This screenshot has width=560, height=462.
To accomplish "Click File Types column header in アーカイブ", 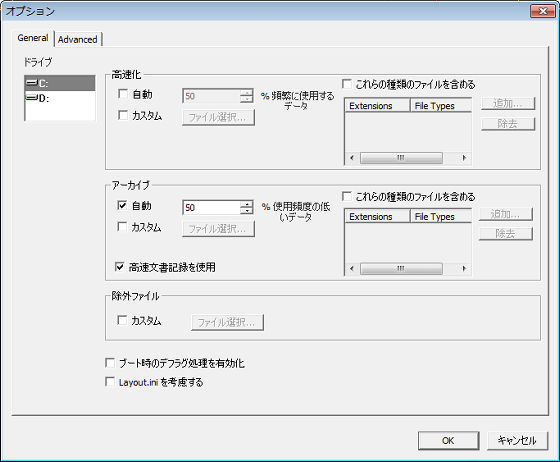I will tap(441, 216).
